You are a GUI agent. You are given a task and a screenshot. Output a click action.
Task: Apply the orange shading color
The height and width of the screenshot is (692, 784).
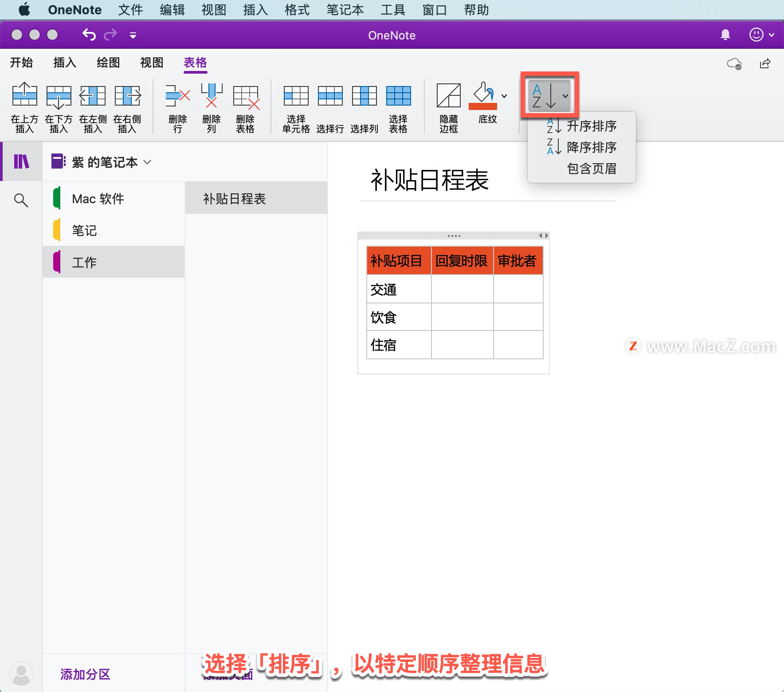[483, 96]
